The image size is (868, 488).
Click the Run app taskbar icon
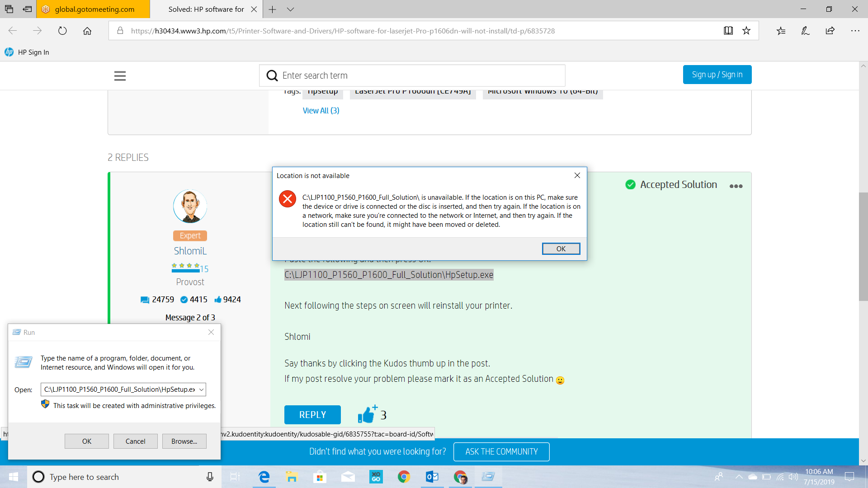click(x=488, y=477)
